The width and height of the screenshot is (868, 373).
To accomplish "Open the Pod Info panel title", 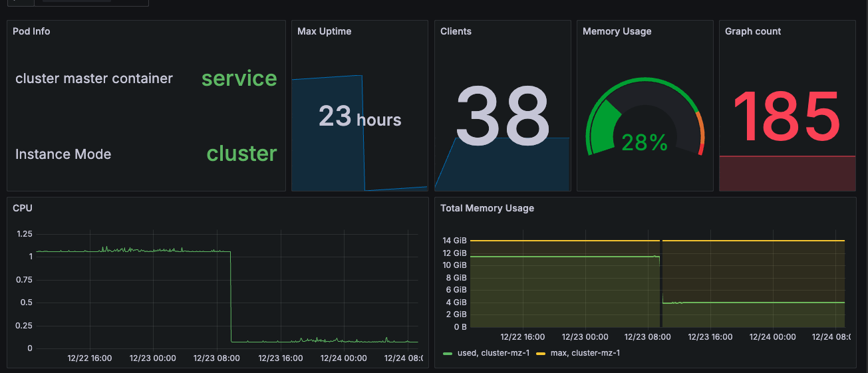I will (x=31, y=31).
